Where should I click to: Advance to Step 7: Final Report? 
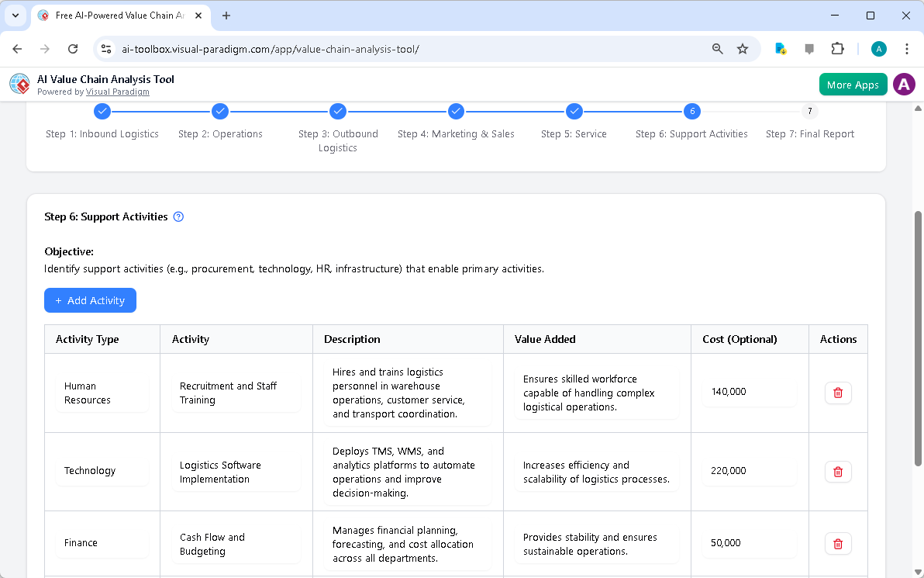coord(809,111)
